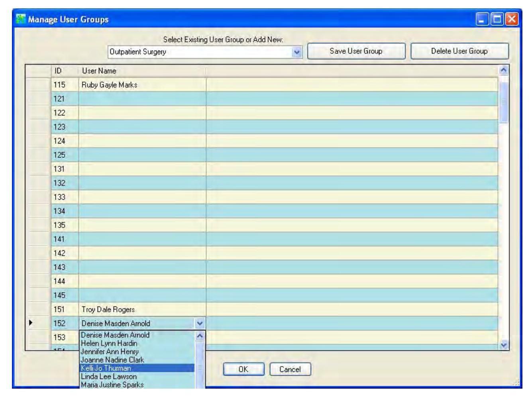
Task: Click the Troy Dale Rogers cell
Action: 142,310
